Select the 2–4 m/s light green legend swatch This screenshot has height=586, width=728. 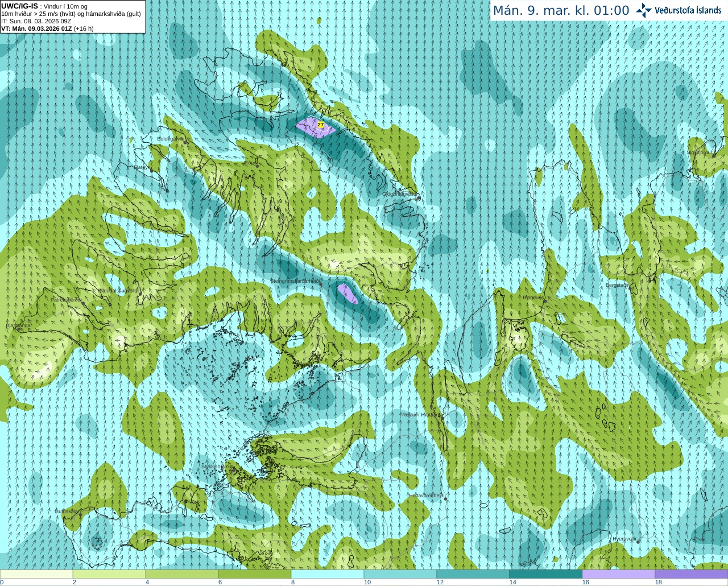109,574
